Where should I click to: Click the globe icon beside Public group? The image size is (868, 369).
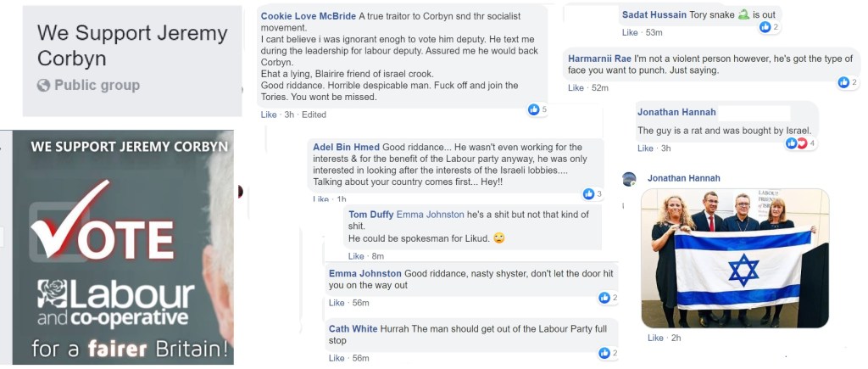click(44, 86)
